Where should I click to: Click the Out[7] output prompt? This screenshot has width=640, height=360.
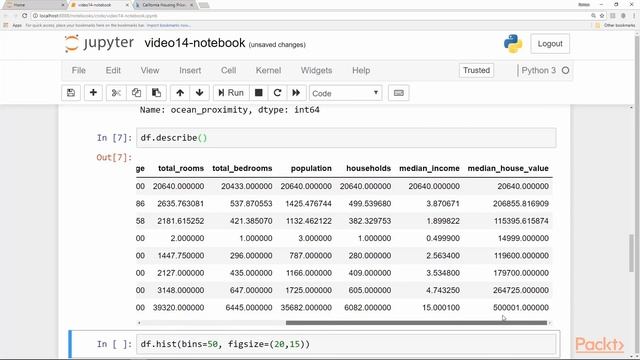tap(114, 158)
